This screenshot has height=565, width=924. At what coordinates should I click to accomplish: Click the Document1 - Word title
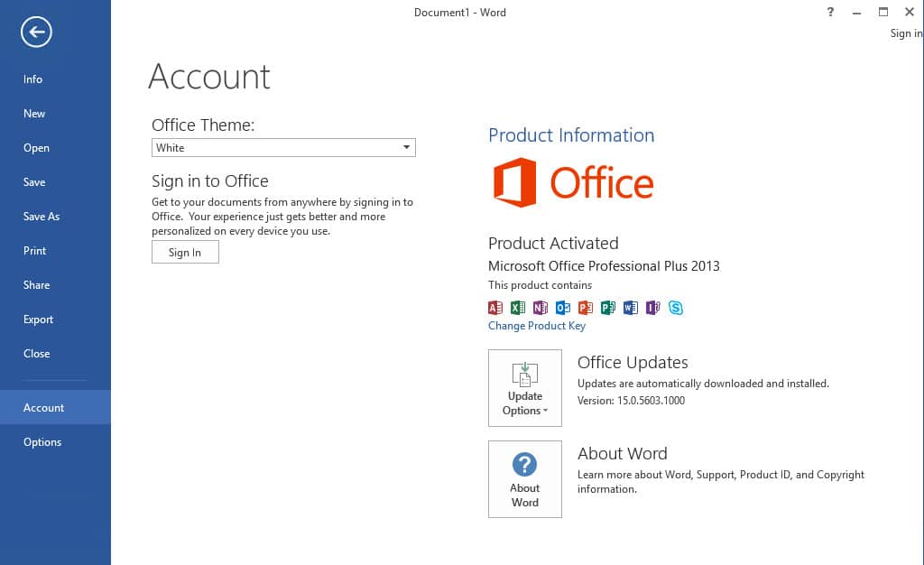459,13
